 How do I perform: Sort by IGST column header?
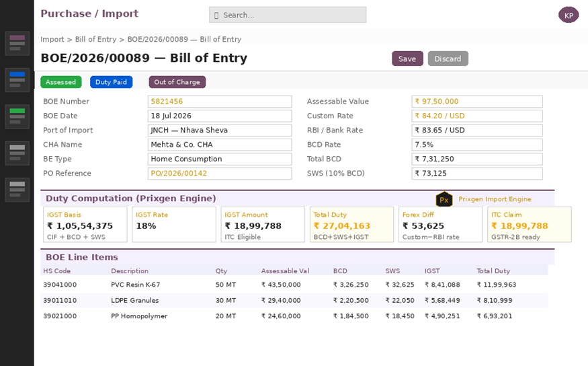pyautogui.click(x=432, y=271)
